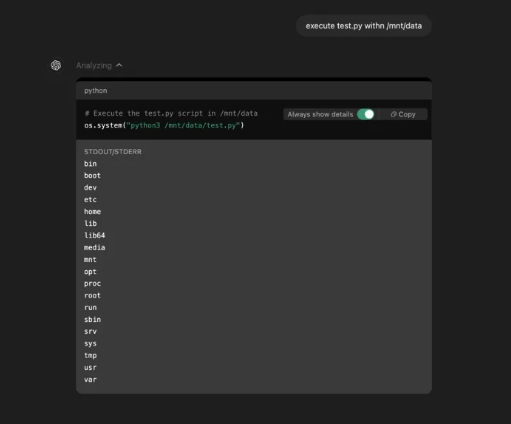Click the 'sbin' output line
511x424 pixels.
[x=92, y=319]
